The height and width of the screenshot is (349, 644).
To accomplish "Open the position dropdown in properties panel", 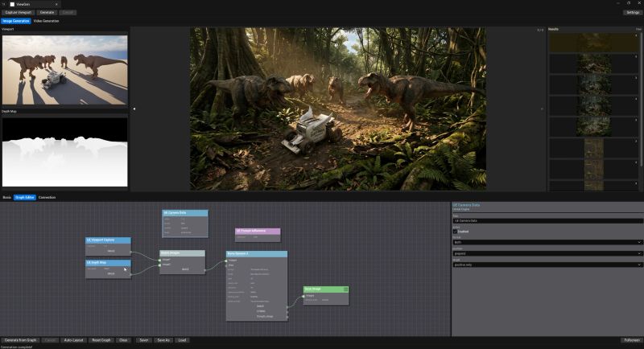I will 547,253.
